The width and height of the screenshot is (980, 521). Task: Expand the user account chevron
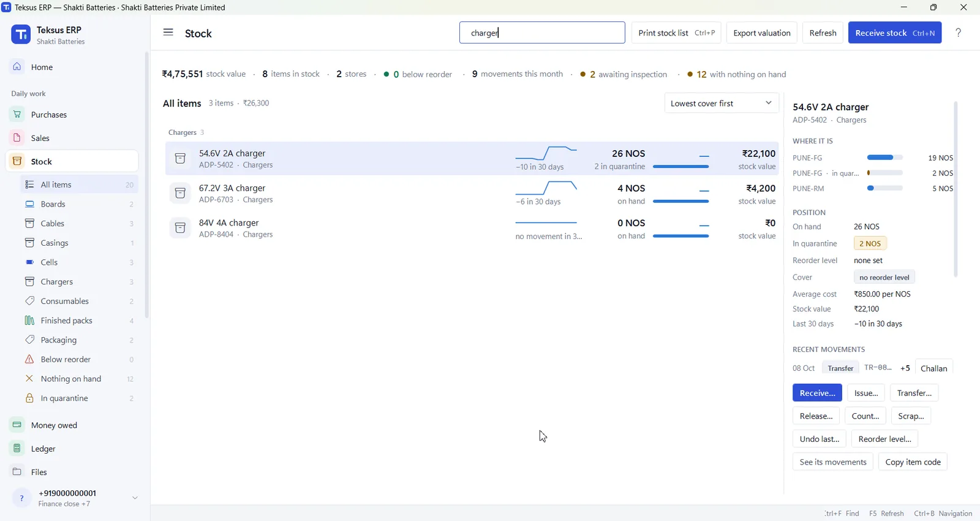[135, 498]
